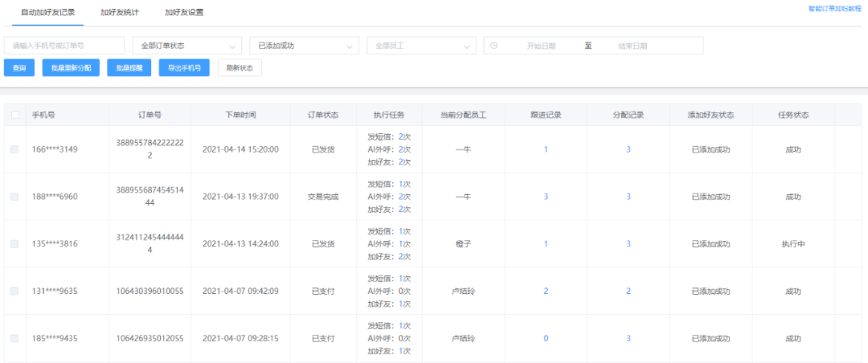This screenshot has height=363, width=868.
Task: Expand the 全部员工 employee dropdown
Action: click(421, 46)
